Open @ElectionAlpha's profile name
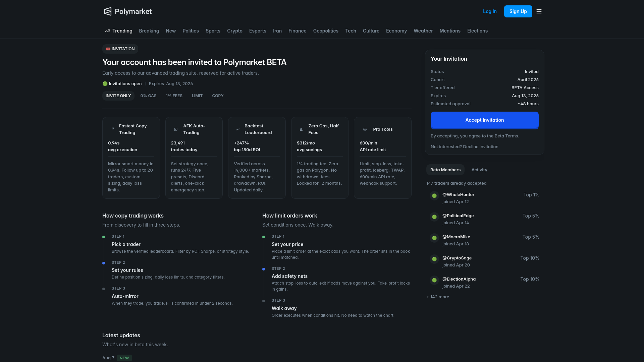644x362 pixels. point(459,279)
